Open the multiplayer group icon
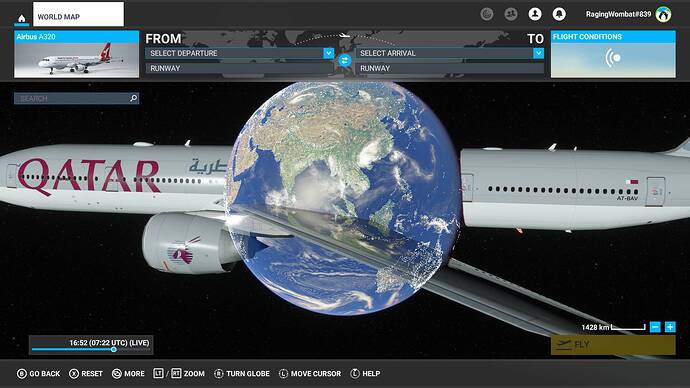The width and height of the screenshot is (690, 388). tap(511, 14)
